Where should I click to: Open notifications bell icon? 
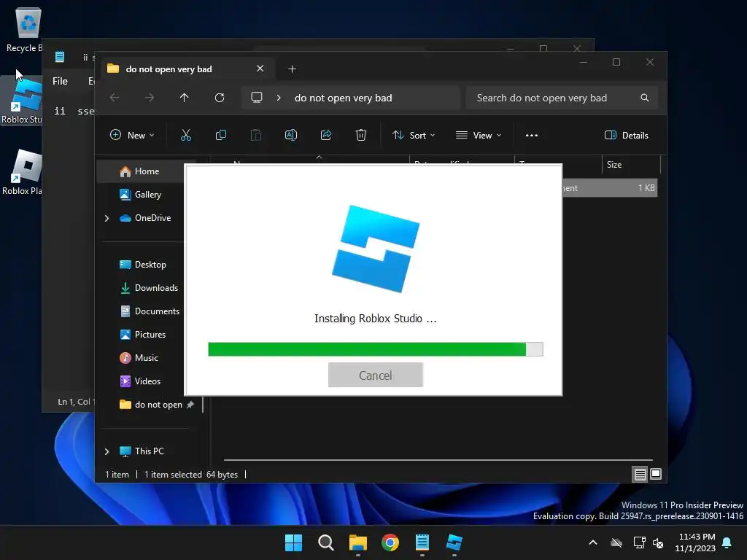tap(727, 542)
